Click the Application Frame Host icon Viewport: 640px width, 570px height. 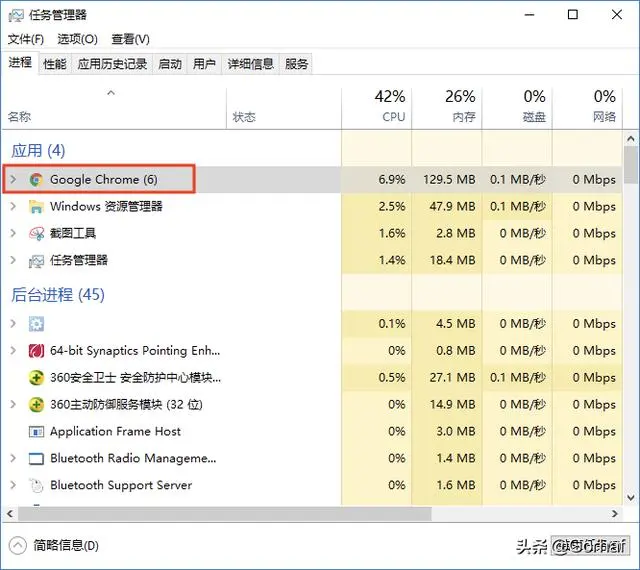36,432
